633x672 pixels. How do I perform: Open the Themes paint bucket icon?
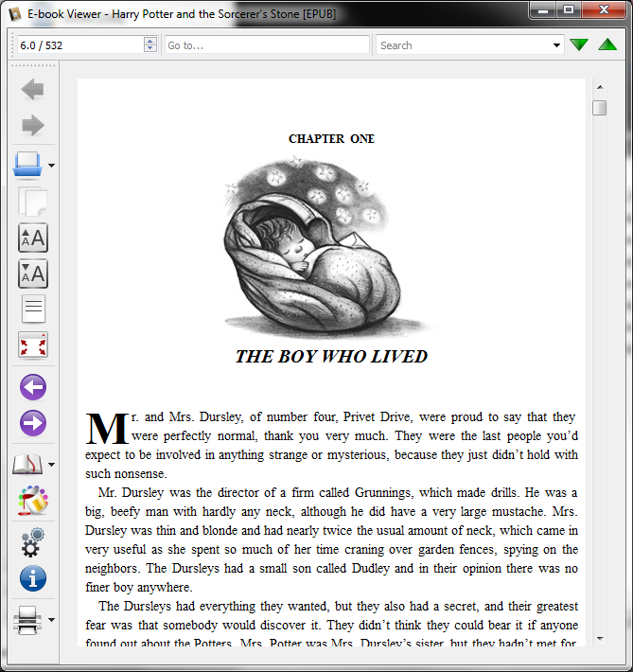coord(33,500)
